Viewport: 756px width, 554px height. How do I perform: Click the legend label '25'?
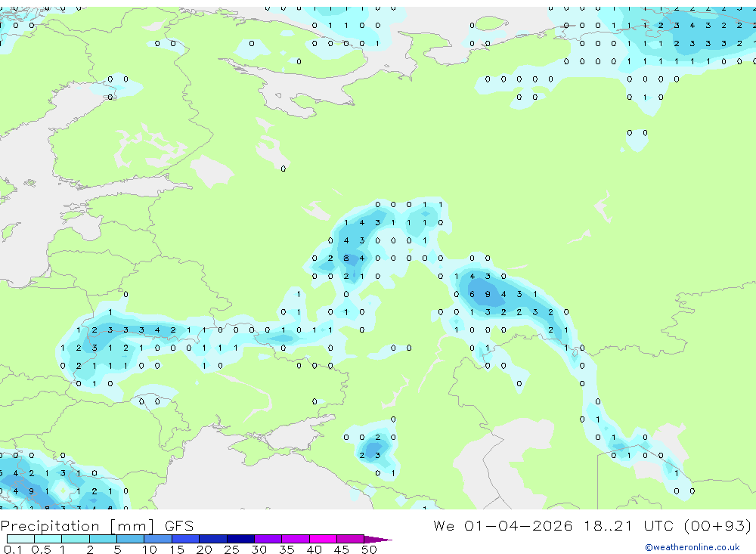231,549
